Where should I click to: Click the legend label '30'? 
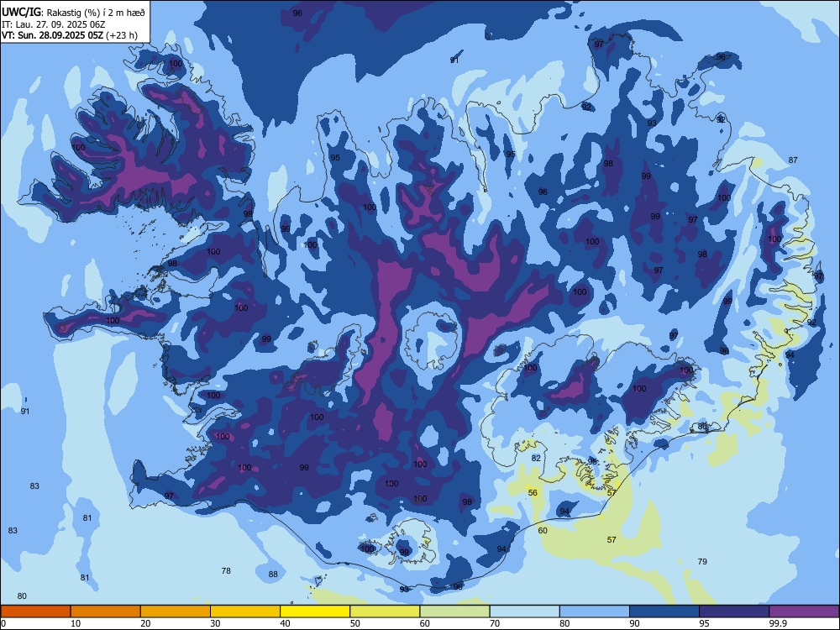point(215,623)
